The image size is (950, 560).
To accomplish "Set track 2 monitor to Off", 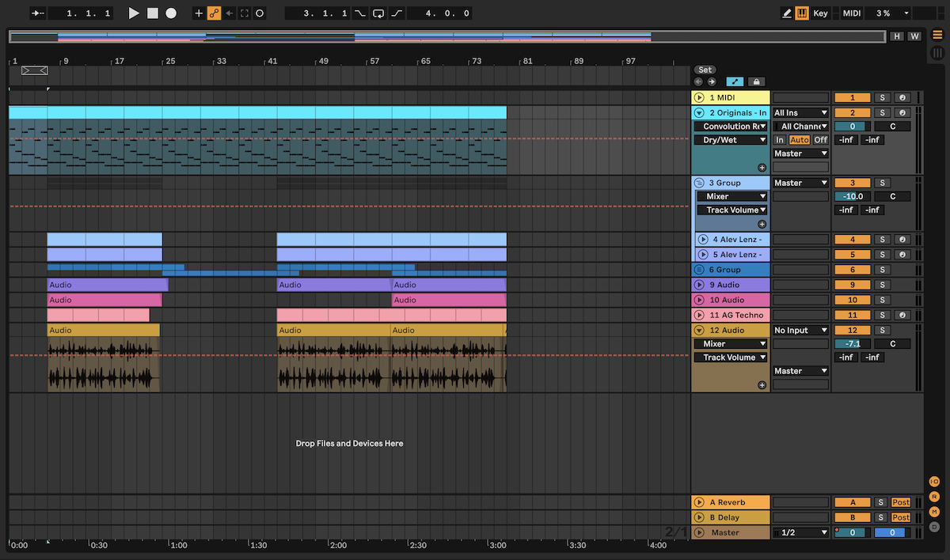I will [x=821, y=140].
